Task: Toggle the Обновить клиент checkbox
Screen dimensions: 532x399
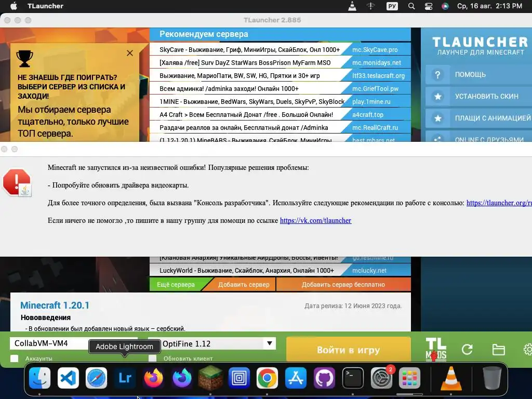Action: pos(153,358)
